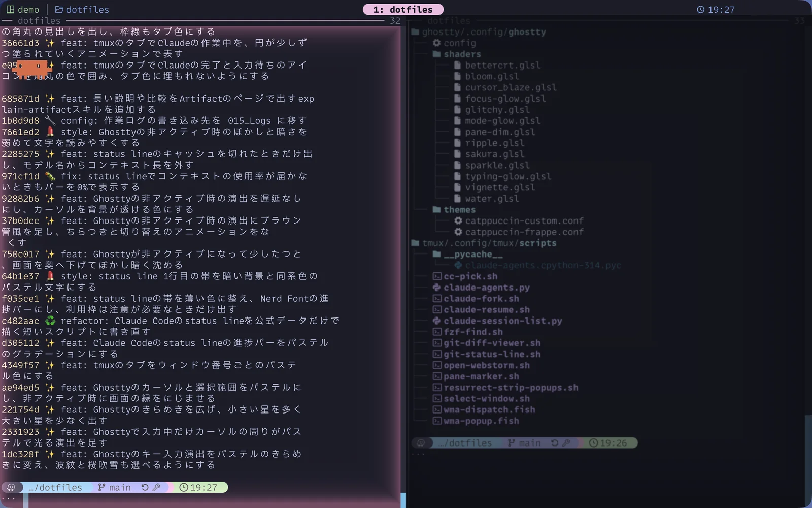Screen dimensions: 812x508
Task: Click the lipstick emoji beside commit 64b1e37
Action: (50, 276)
